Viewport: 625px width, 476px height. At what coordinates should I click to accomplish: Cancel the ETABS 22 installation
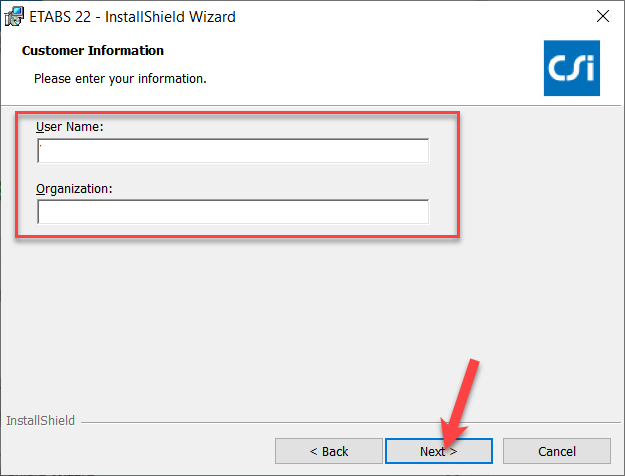click(556, 451)
